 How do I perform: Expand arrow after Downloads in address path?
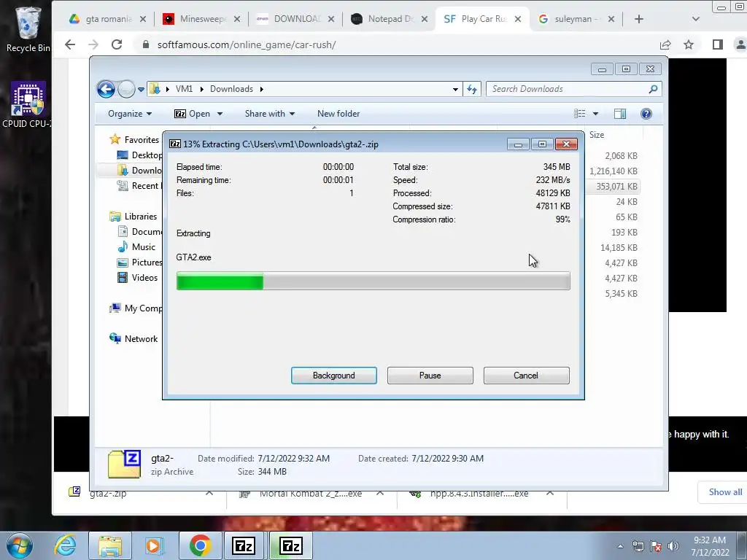[262, 89]
